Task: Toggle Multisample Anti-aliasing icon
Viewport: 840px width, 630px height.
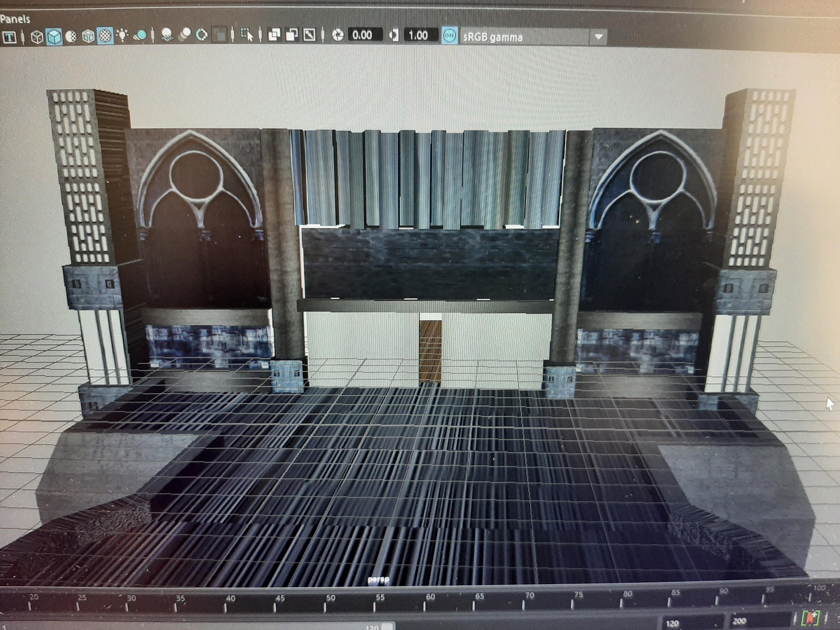Action: [202, 35]
